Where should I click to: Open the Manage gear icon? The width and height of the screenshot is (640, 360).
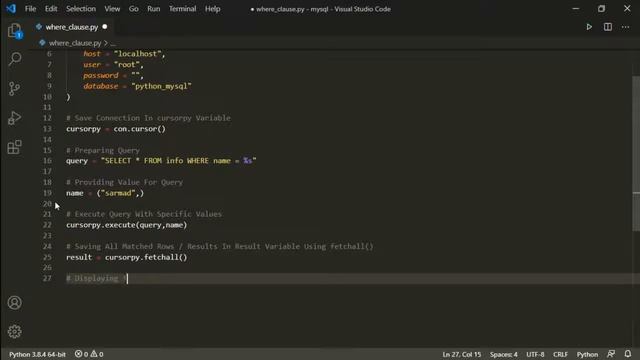coord(15,331)
